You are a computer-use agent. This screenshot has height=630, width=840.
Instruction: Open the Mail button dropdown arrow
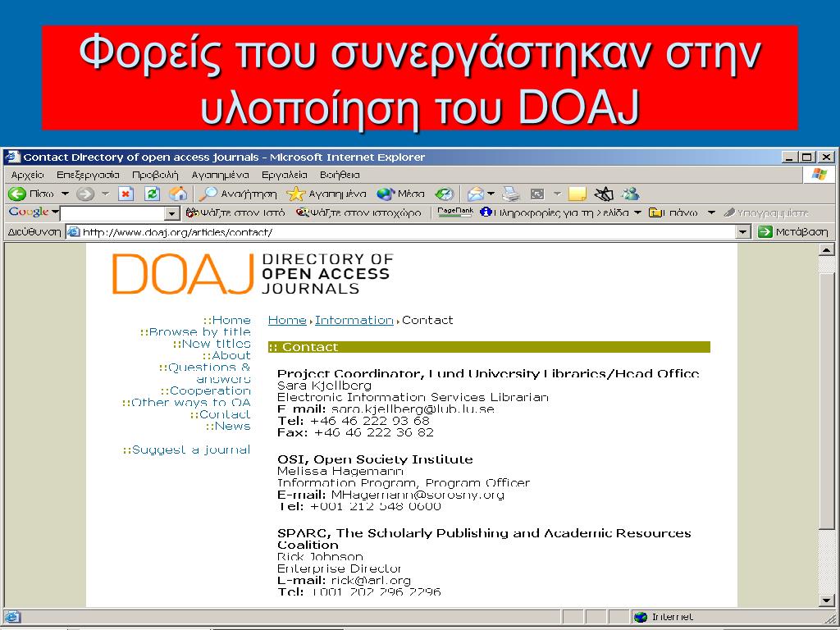tap(491, 194)
